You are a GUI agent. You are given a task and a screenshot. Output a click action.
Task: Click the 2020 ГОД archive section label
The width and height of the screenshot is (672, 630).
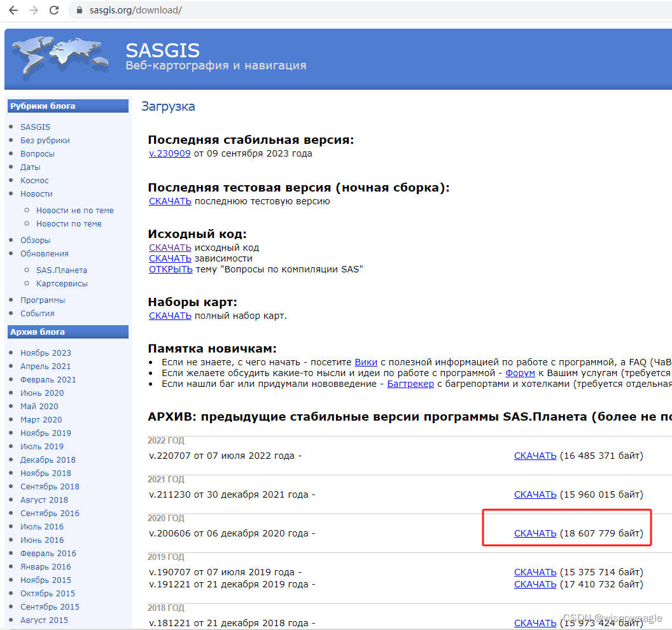[166, 518]
